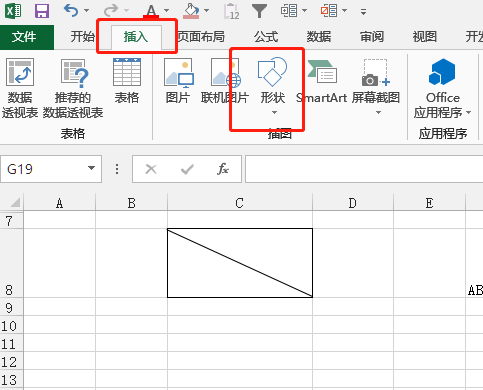Screen dimensions: 483x390
Task: Select column D header
Action: click(x=353, y=203)
